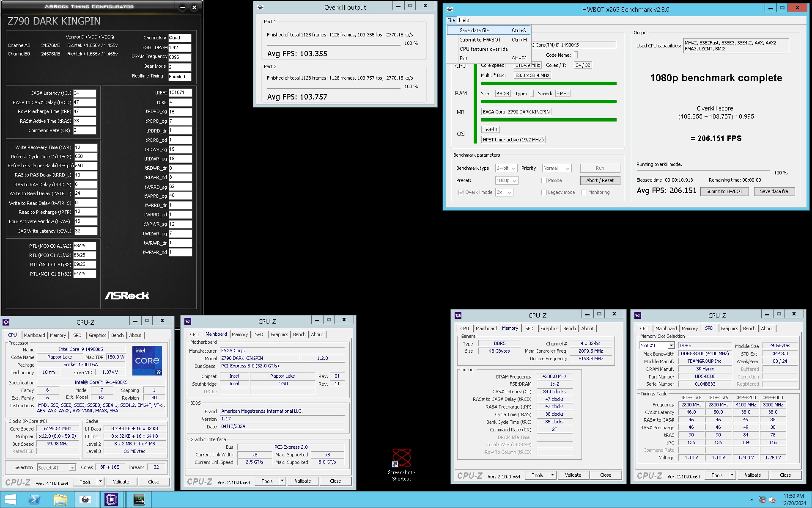Open the Socket #1 selection dropdown

[56, 467]
